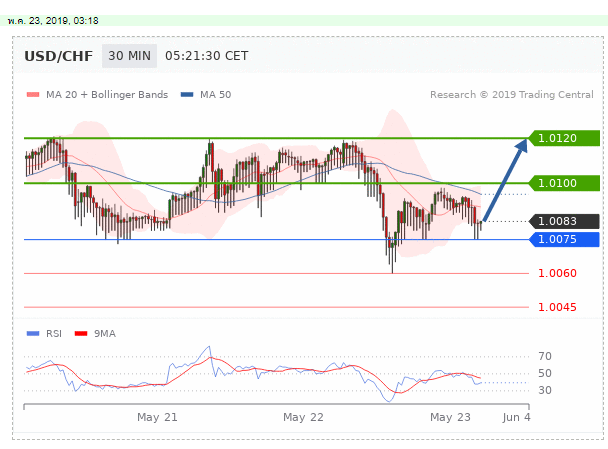
Task: Click the red 9MA legend swatch
Action: pos(81,333)
